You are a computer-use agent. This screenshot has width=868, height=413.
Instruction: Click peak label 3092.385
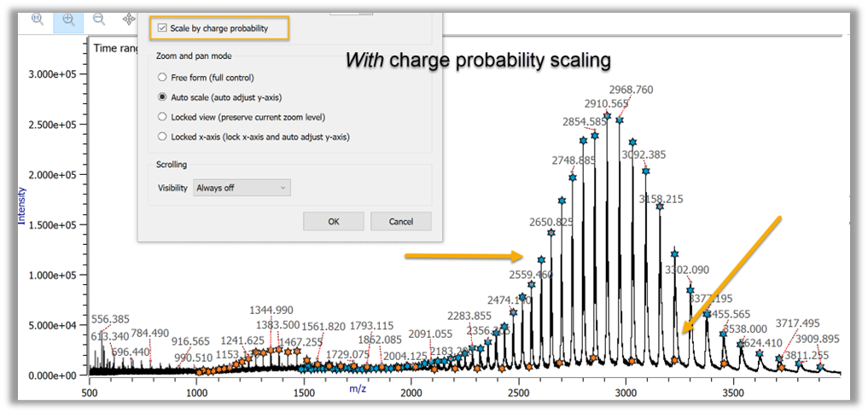[644, 154]
